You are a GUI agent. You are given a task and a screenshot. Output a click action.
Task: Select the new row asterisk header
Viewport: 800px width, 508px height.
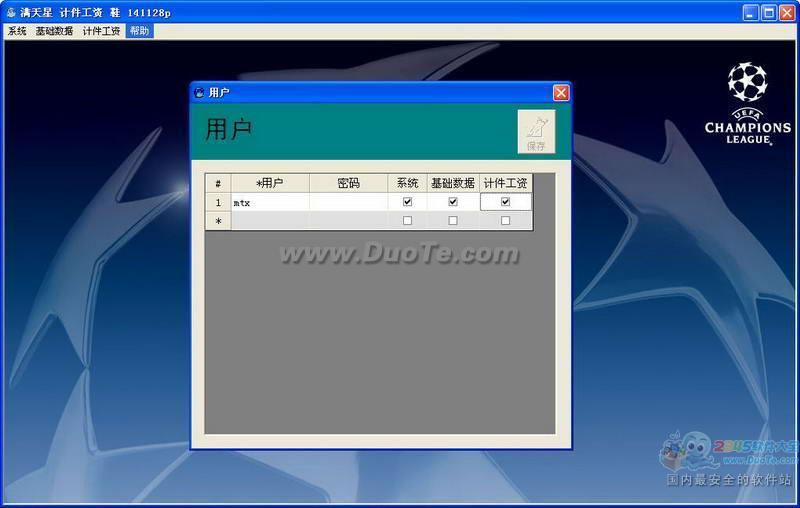pos(218,221)
